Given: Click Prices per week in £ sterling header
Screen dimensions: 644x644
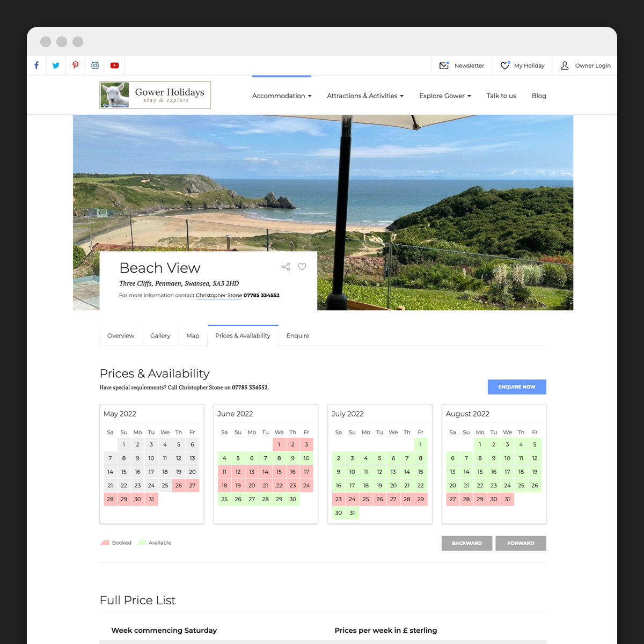Looking at the screenshot, I should (386, 630).
